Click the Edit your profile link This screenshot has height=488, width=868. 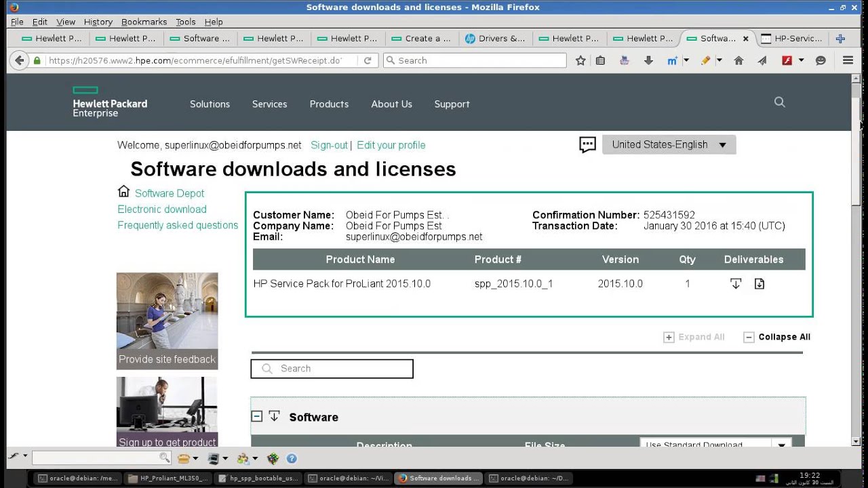(x=391, y=145)
